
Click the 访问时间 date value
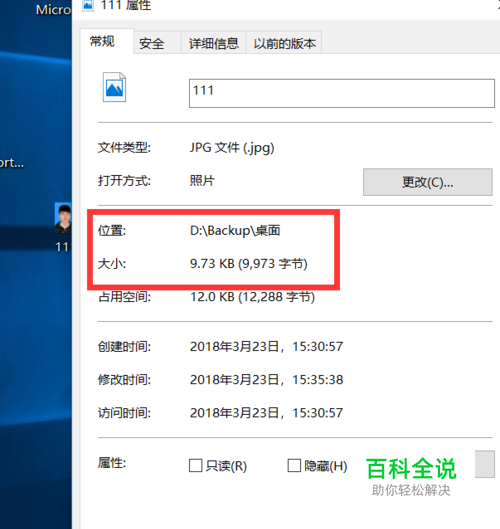coord(266,413)
